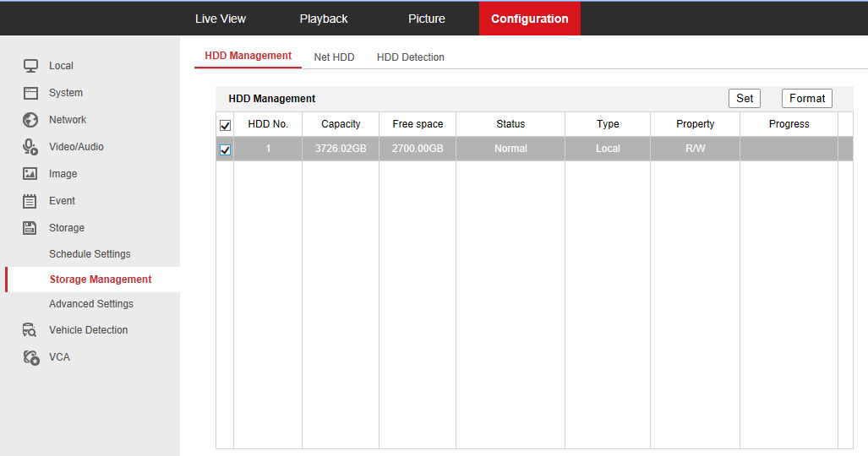Switch to the Net HDD tab
The height and width of the screenshot is (456, 868).
[334, 57]
